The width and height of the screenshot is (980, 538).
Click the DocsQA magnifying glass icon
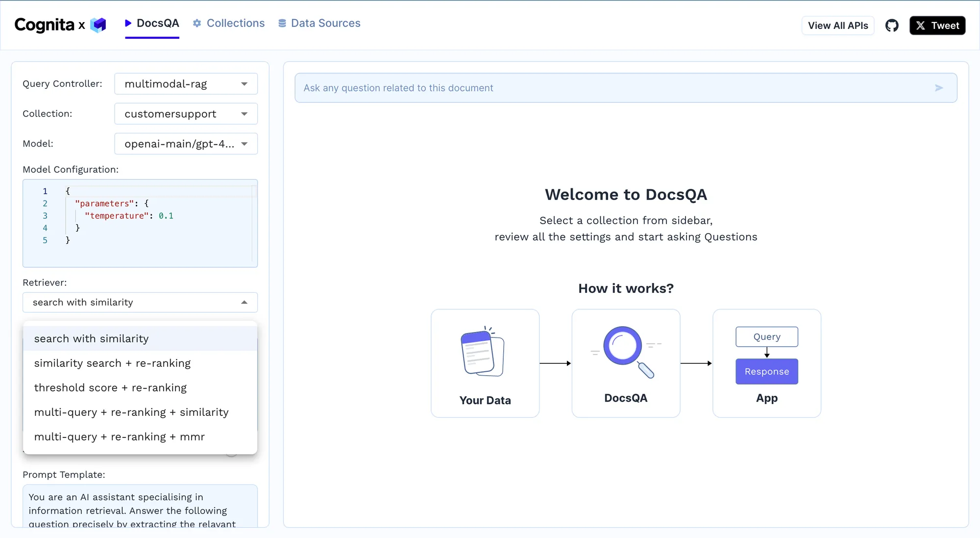[x=626, y=350]
